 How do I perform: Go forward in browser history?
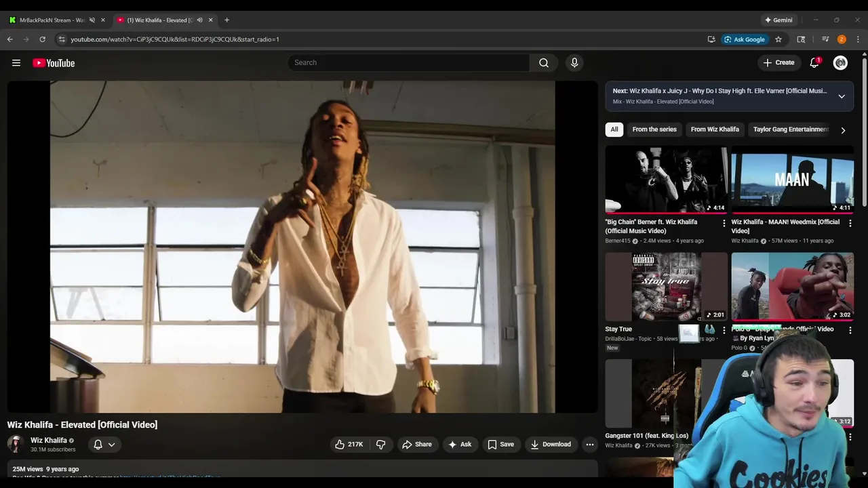(x=26, y=39)
